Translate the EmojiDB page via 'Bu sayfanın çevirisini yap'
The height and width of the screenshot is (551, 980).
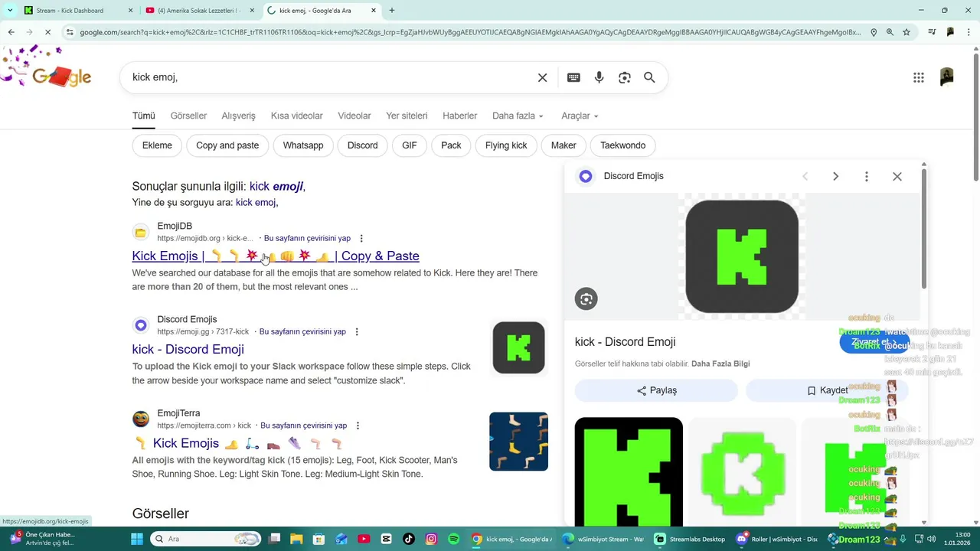click(x=307, y=239)
